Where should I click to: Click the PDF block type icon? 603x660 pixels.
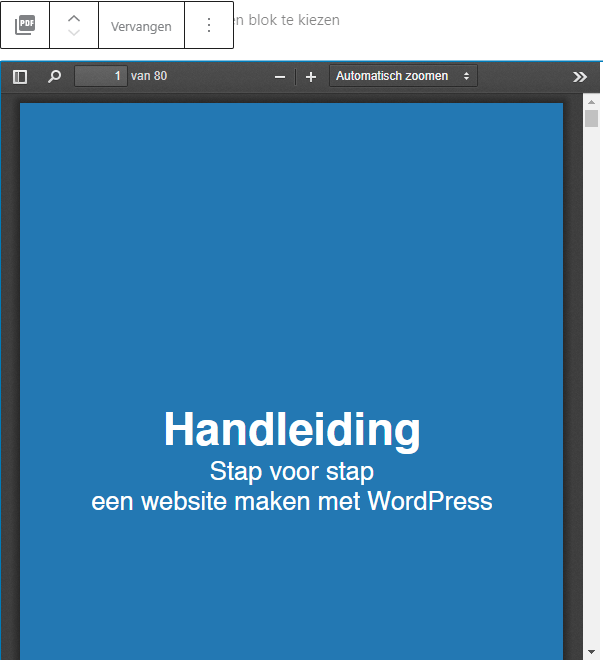(25, 25)
